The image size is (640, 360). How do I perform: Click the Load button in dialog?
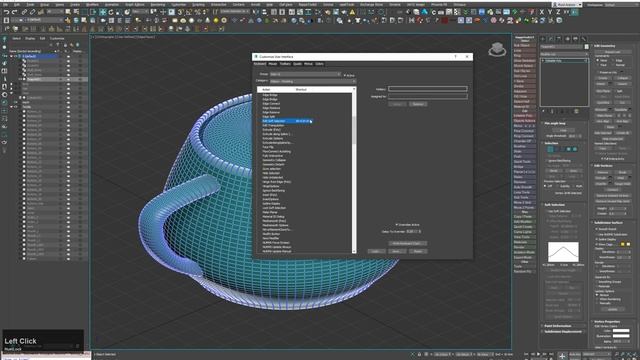point(376,251)
